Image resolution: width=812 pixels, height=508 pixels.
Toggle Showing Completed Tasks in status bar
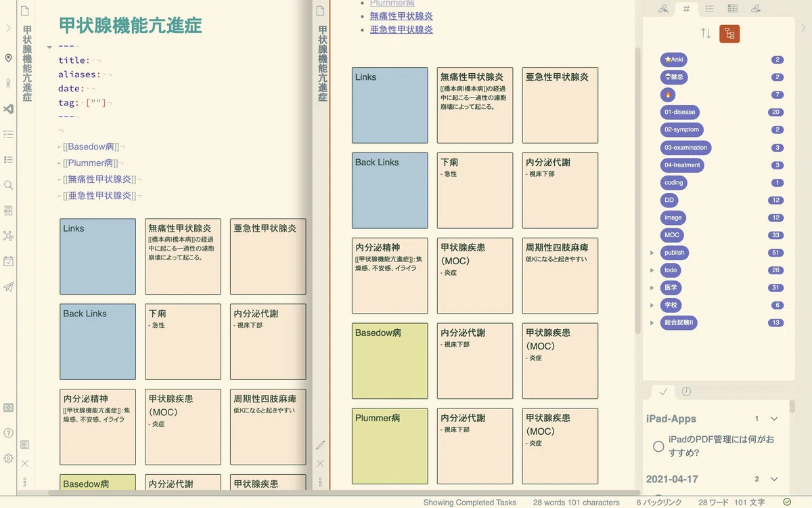[470, 503]
